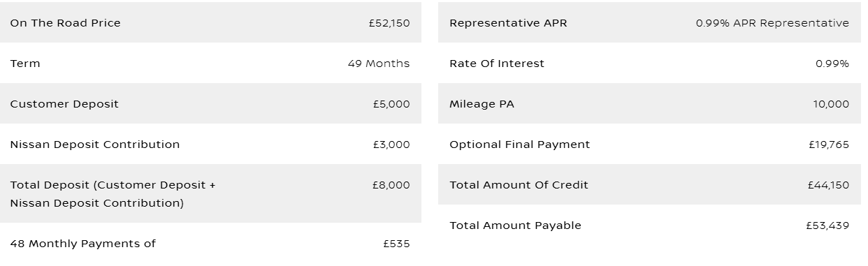Select the £535 monthly payment amount

(396, 244)
